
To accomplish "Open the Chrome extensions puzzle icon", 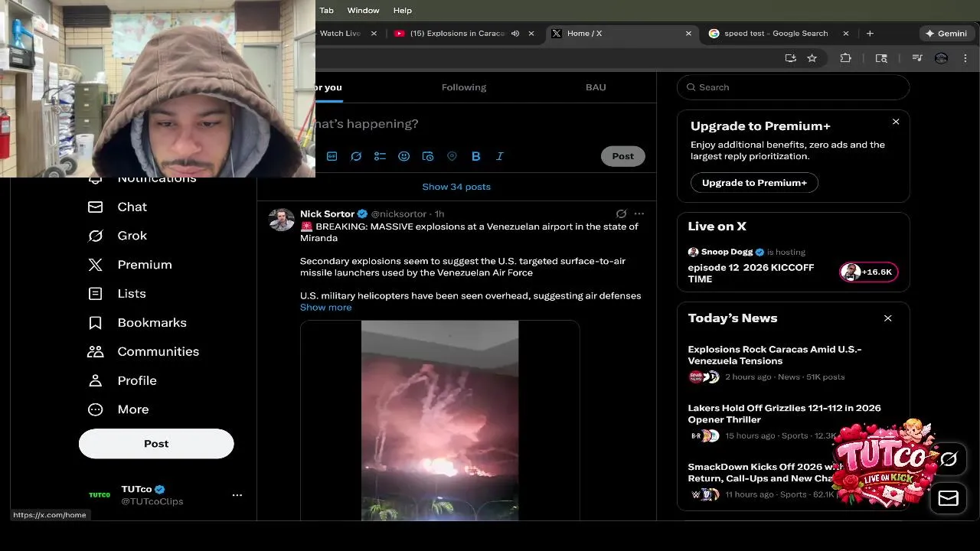I will (846, 58).
